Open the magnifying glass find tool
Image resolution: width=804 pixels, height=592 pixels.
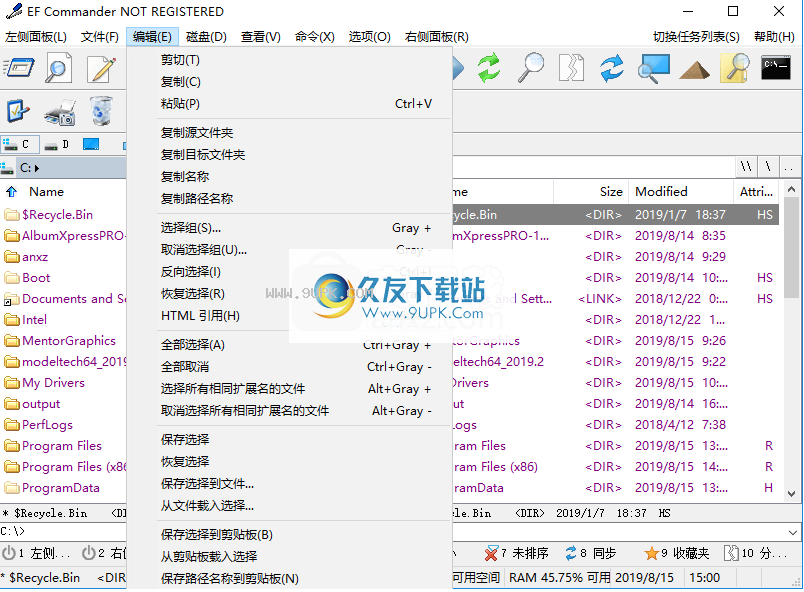tap(531, 67)
